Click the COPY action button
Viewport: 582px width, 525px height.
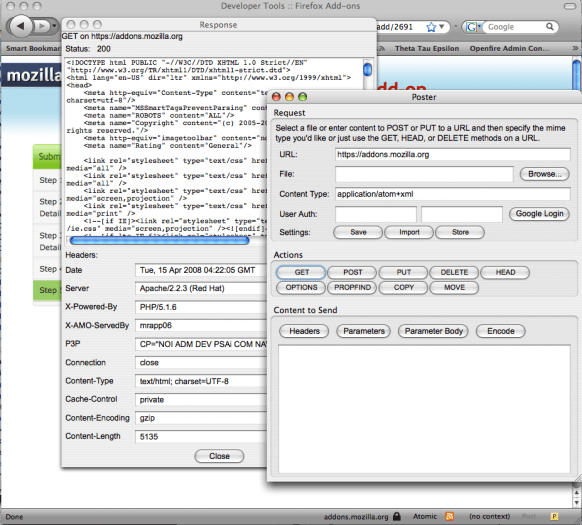pyautogui.click(x=403, y=287)
